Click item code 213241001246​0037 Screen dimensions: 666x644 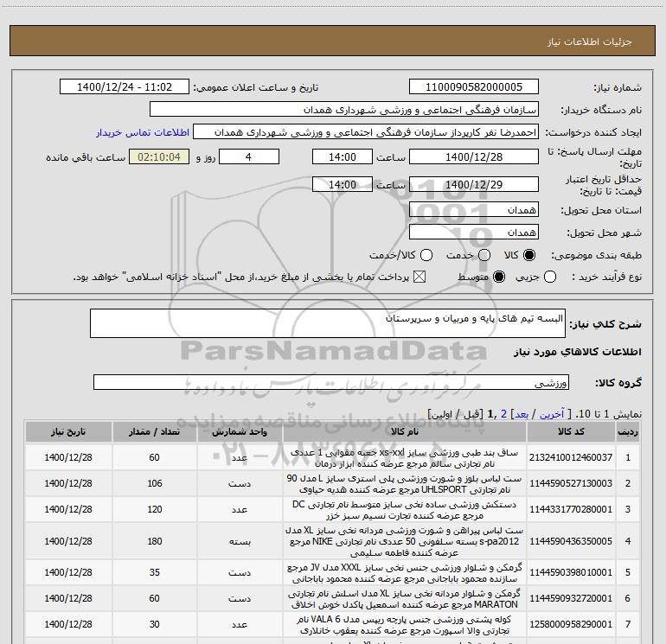pyautogui.click(x=571, y=457)
